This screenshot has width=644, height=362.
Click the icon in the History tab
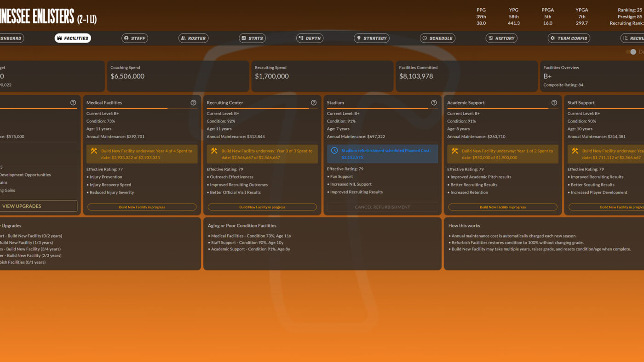pos(490,38)
